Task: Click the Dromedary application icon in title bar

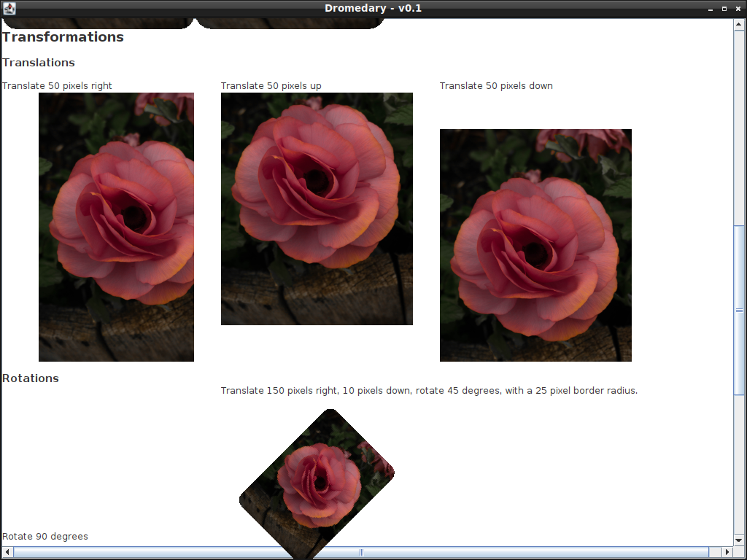Action: click(x=9, y=8)
